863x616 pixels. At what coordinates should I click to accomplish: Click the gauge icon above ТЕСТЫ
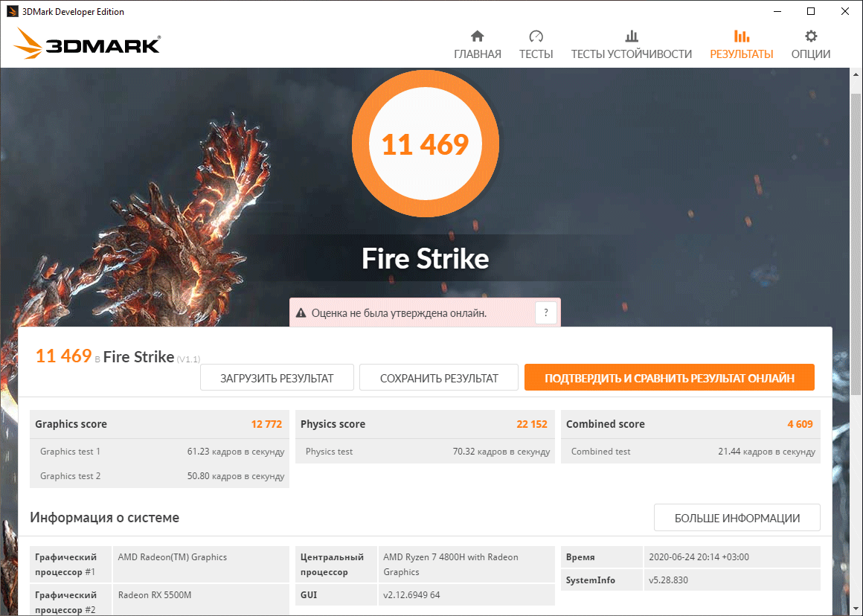tap(536, 36)
